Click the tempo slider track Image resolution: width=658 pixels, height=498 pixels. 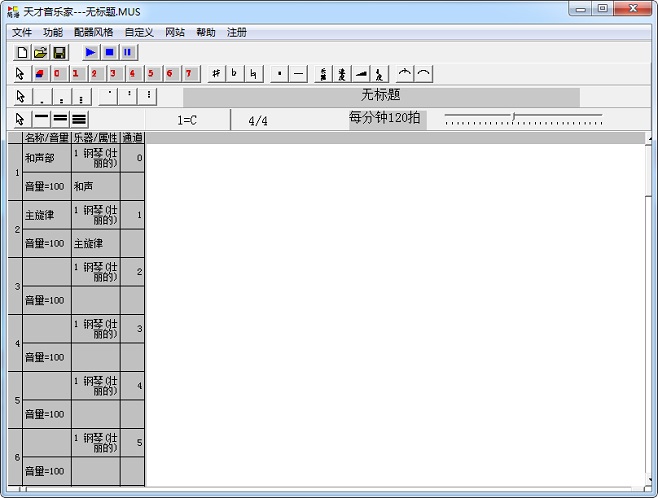point(523,118)
